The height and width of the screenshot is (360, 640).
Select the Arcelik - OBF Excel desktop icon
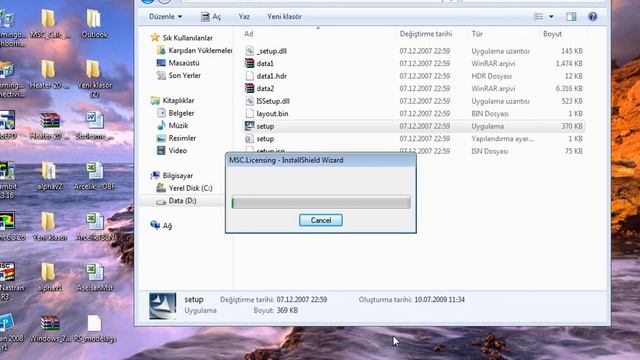click(x=95, y=171)
